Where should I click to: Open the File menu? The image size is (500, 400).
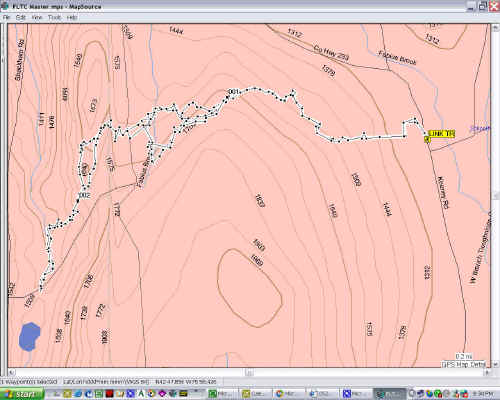click(6, 17)
